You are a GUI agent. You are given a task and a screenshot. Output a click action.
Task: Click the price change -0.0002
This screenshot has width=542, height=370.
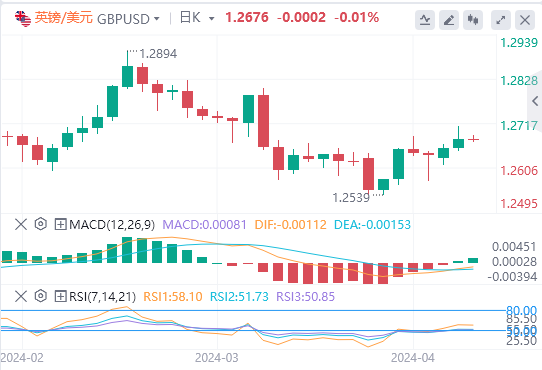coord(301,17)
